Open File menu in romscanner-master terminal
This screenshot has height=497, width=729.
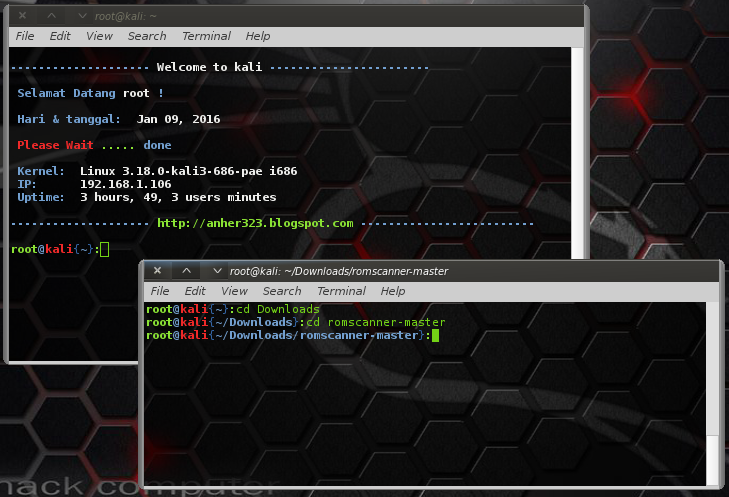click(159, 291)
